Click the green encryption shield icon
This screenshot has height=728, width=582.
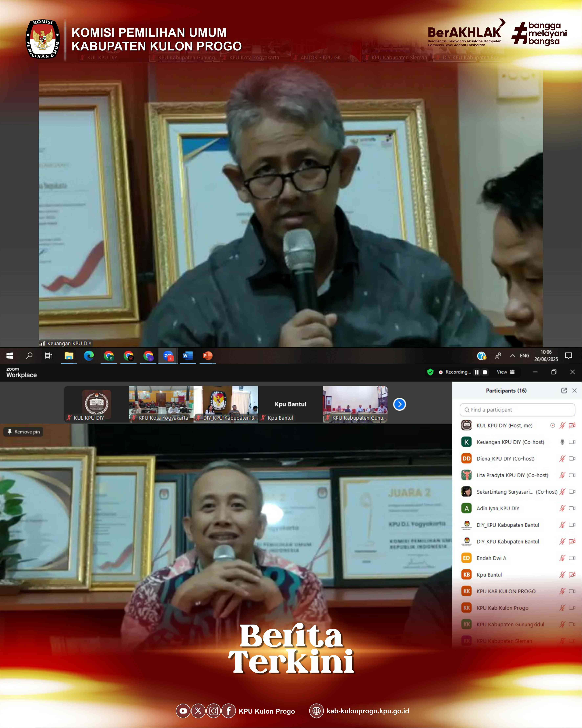[x=430, y=372]
